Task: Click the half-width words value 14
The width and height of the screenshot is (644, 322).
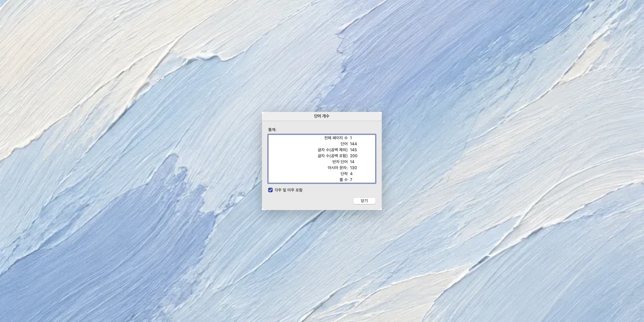Action: pos(352,162)
